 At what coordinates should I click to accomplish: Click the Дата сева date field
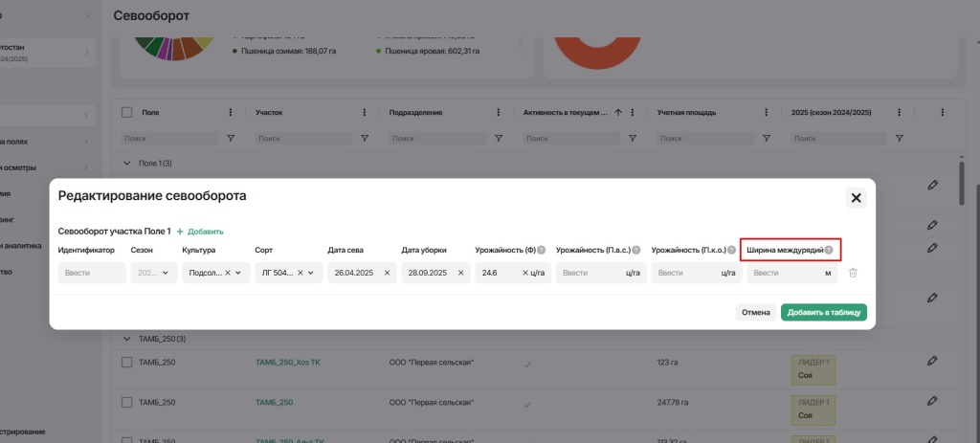362,273
